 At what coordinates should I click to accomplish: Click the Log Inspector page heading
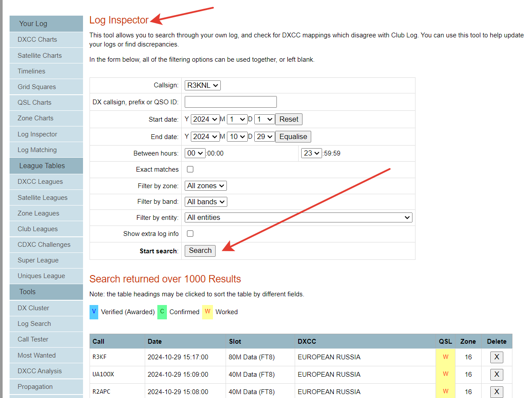119,20
